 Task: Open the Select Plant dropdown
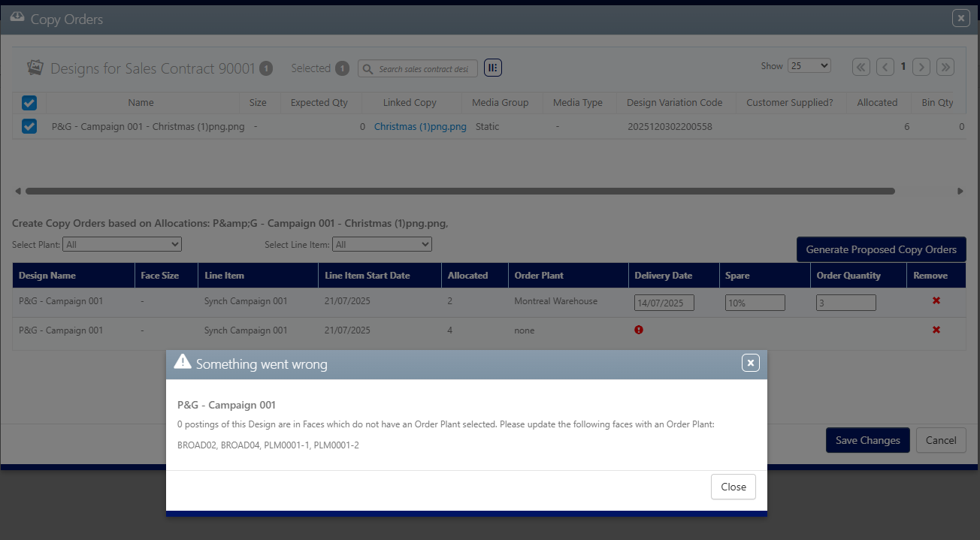click(122, 244)
